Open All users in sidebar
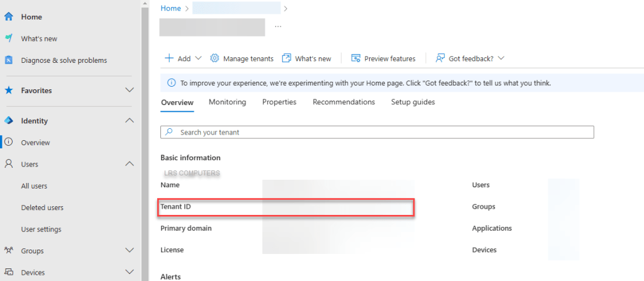This screenshot has width=644, height=281. (x=34, y=186)
